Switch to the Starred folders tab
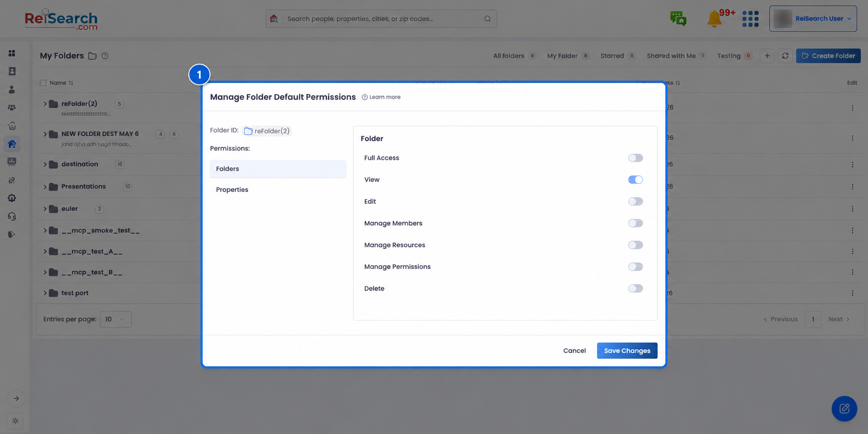This screenshot has height=434, width=868. [x=617, y=56]
